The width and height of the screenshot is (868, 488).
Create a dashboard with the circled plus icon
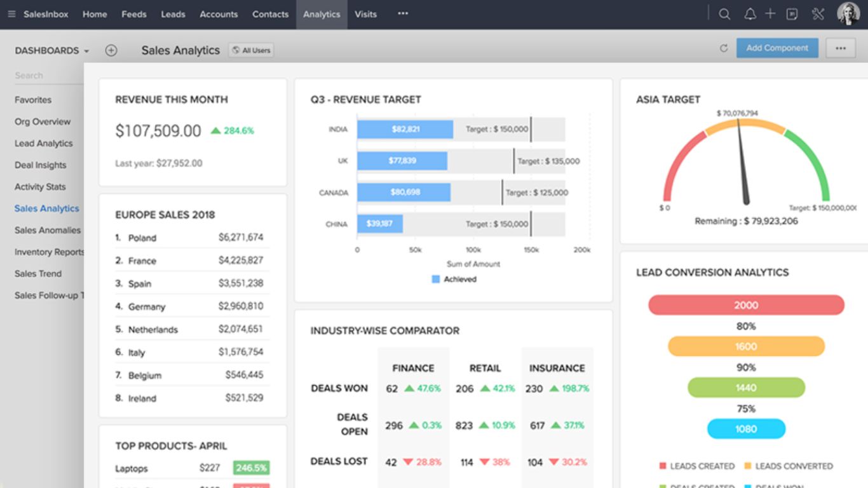[111, 50]
